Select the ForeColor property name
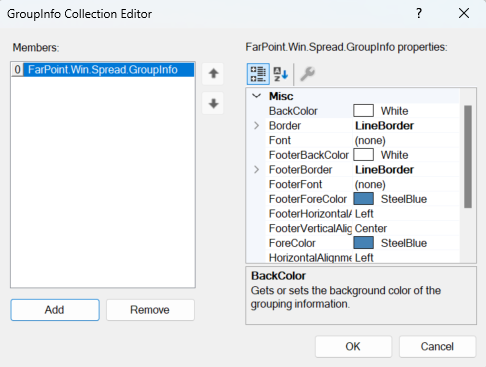486x367 pixels. (292, 243)
